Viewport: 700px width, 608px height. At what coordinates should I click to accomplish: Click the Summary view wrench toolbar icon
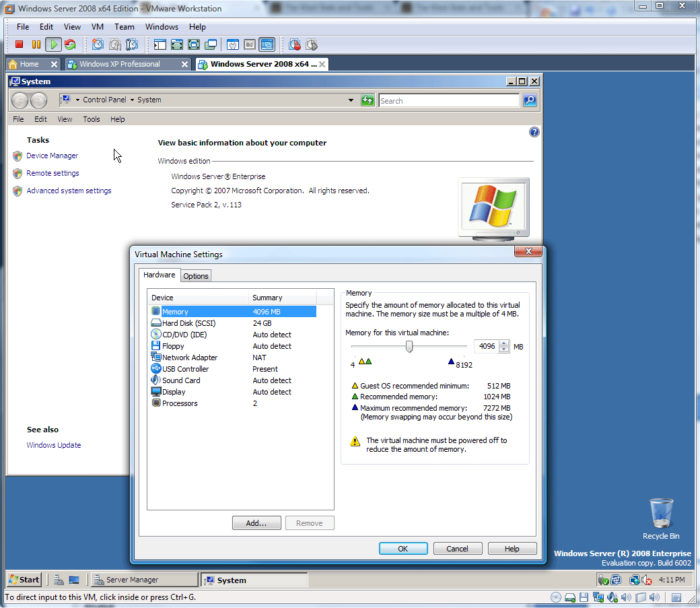pyautogui.click(x=233, y=44)
